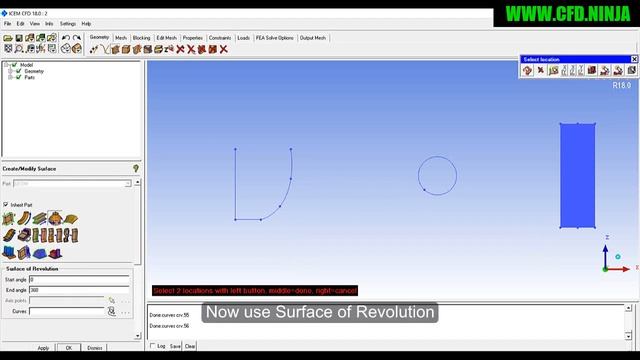Open the Settings menu
This screenshot has width=640, height=360.
[x=68, y=24]
